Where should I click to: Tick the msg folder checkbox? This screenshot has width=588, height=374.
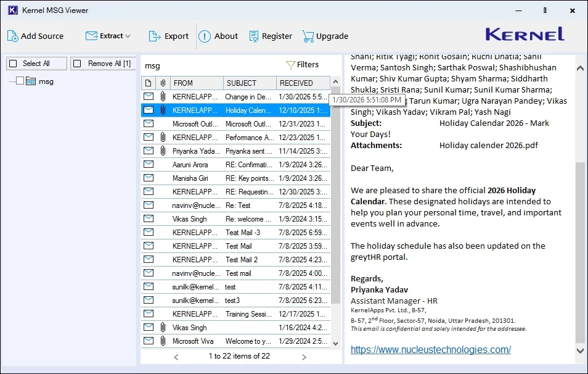coord(20,81)
